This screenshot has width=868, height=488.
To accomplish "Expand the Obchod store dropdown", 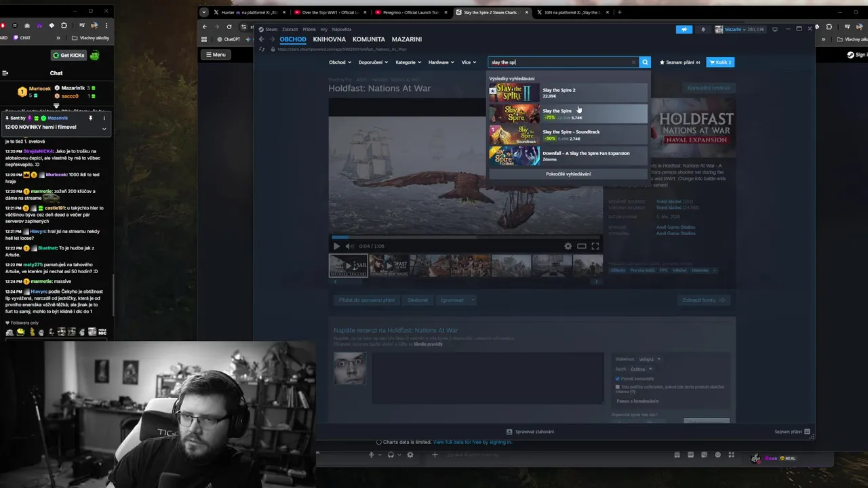I will (x=340, y=62).
